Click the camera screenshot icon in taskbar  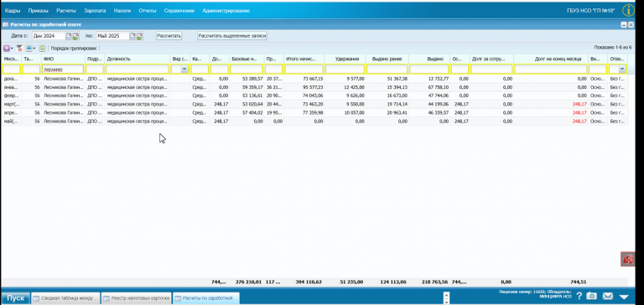click(x=591, y=296)
